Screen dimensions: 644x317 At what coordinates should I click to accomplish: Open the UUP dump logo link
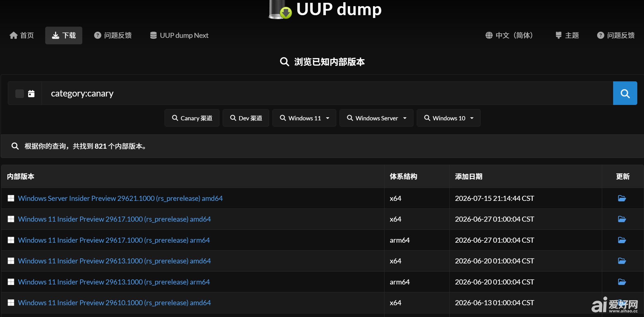[325, 10]
